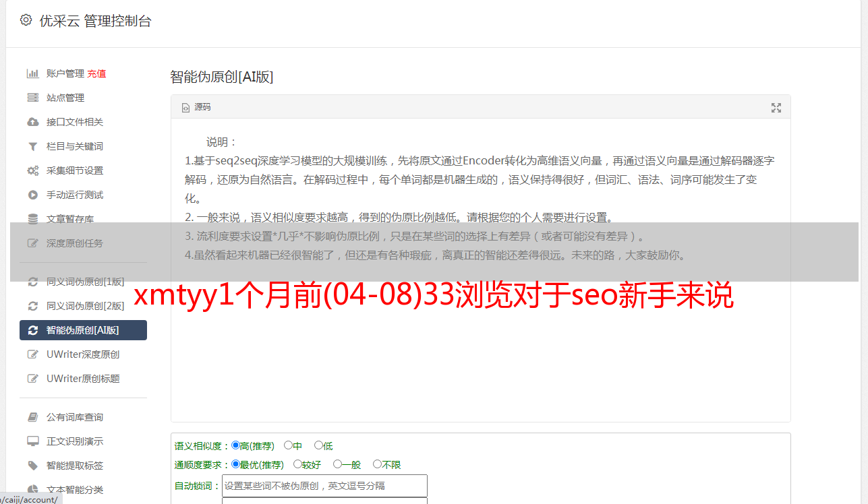This screenshot has height=504, width=868.
Task: Click the gear icon beside 优采云 管理控制台
Action: tap(26, 20)
